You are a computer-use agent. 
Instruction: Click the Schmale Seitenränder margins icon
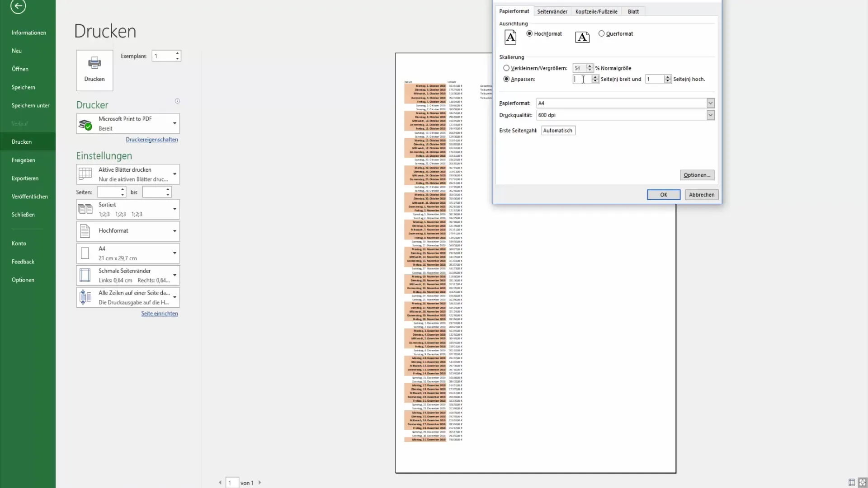coord(85,275)
